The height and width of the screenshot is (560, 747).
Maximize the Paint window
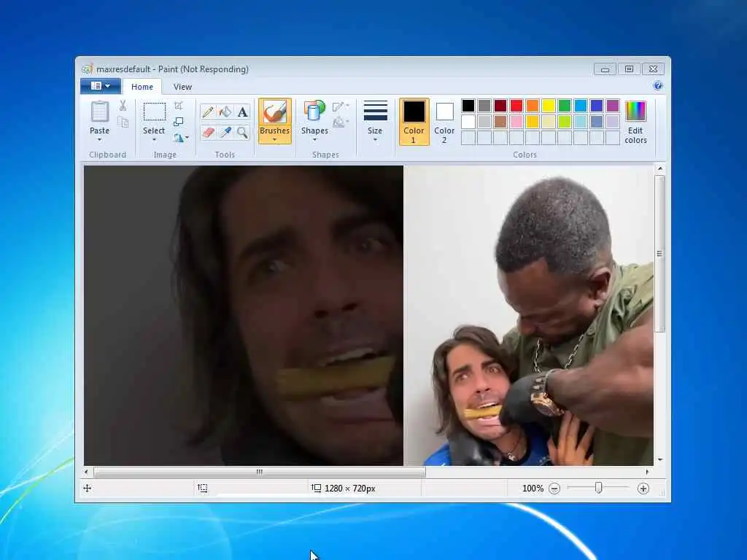click(x=629, y=69)
